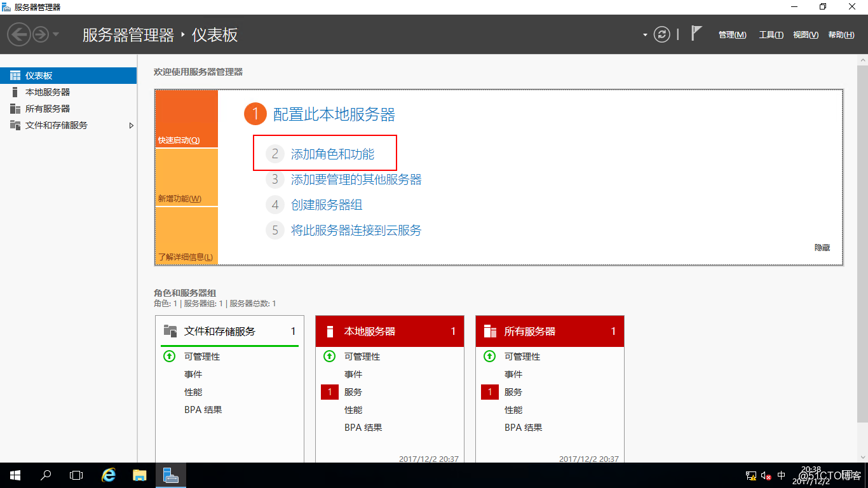Viewport: 868px width, 488px height.
Task: Click the 了解详细信息(L) tile
Action: pyautogui.click(x=186, y=236)
